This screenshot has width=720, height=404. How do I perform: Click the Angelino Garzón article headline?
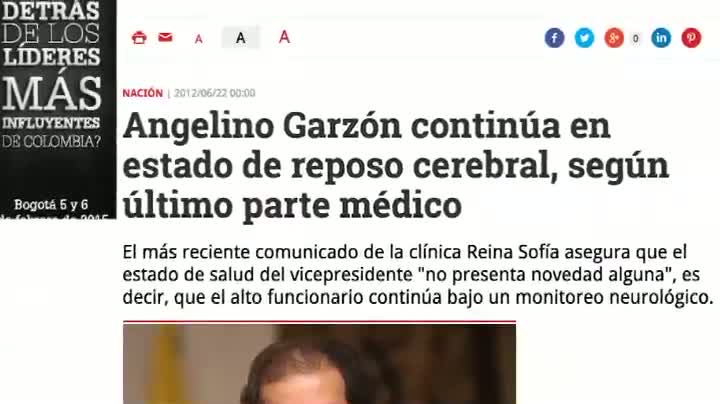[395, 166]
